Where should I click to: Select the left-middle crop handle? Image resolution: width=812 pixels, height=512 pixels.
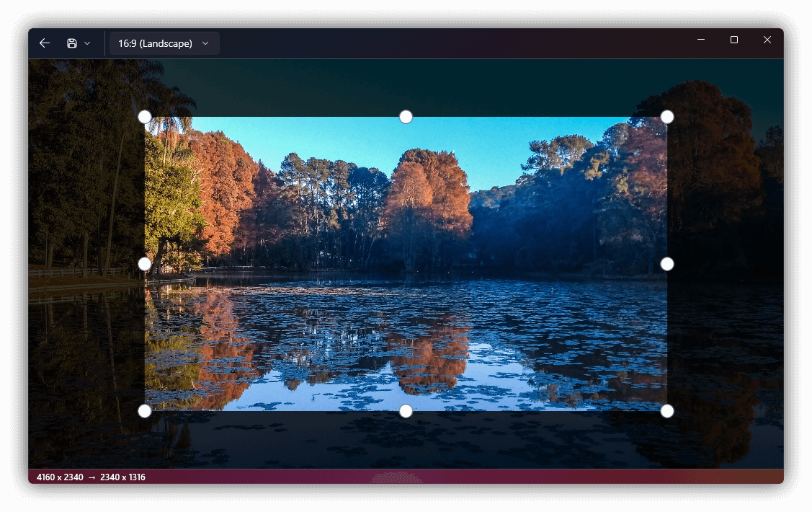[x=144, y=264]
